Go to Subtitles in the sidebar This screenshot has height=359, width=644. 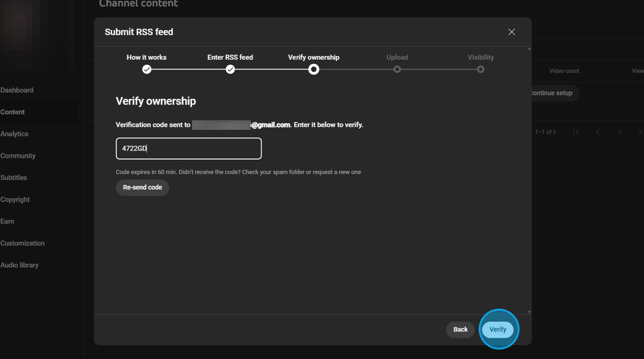pos(14,177)
